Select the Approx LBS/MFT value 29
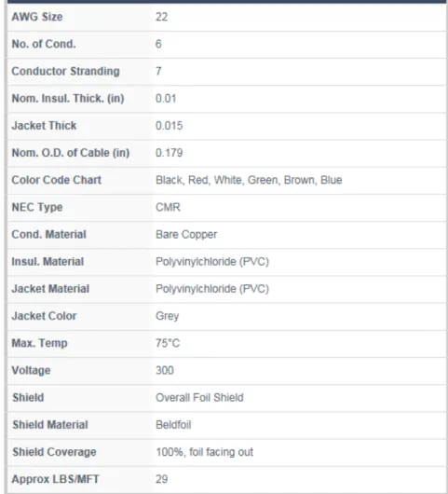448x494 pixels. pyautogui.click(x=161, y=479)
